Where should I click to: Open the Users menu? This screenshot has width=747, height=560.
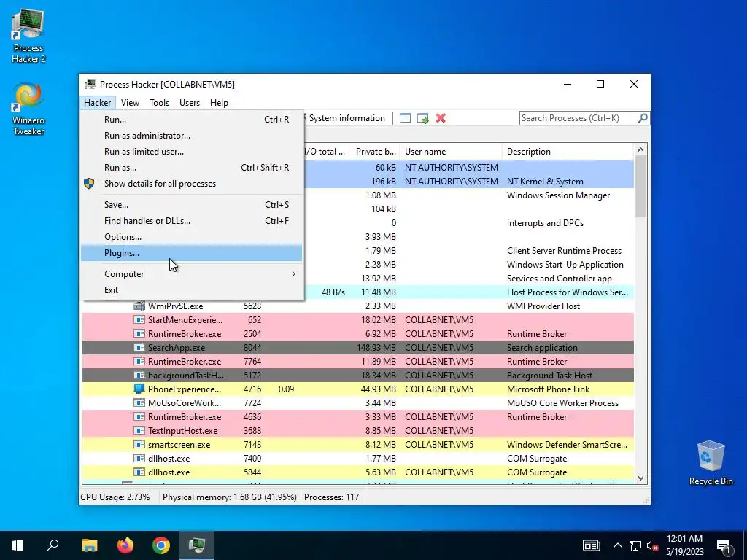190,102
